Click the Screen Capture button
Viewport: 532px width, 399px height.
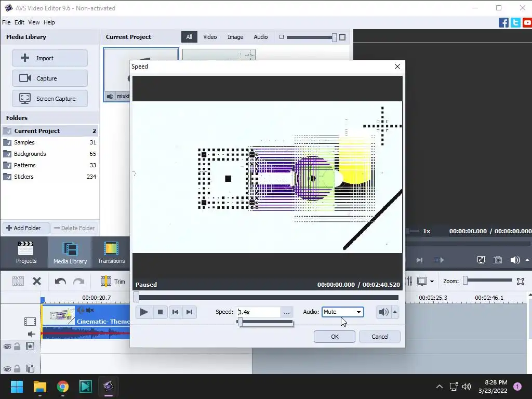point(50,99)
